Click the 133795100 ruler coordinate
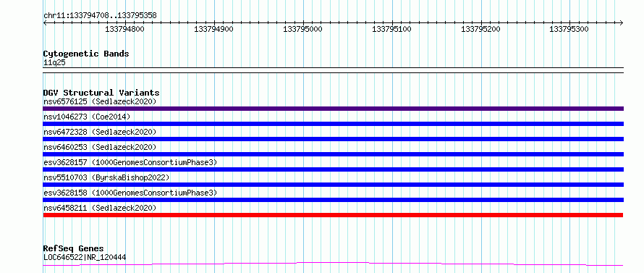 [x=391, y=30]
